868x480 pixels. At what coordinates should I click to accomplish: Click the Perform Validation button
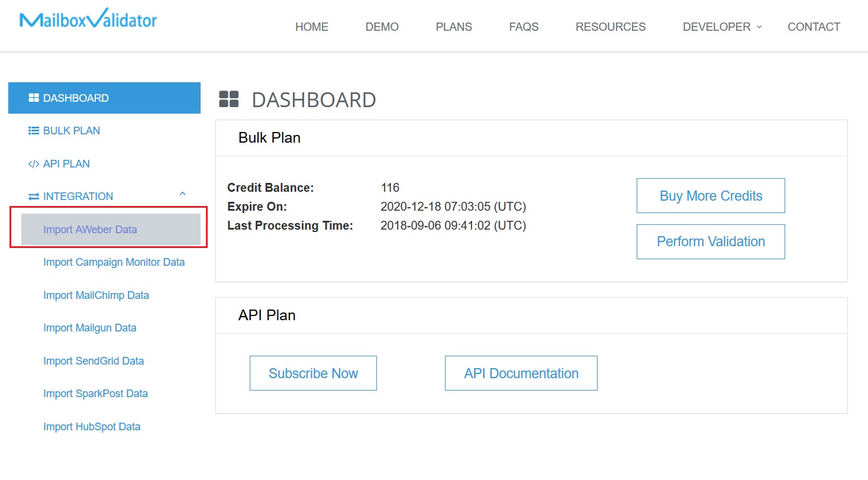tap(711, 241)
